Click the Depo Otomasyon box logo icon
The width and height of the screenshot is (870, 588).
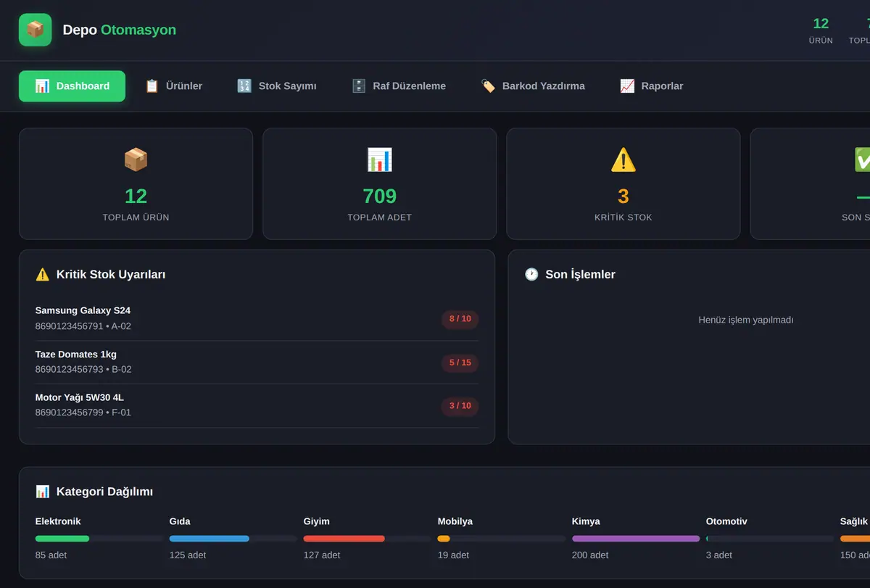coord(35,30)
